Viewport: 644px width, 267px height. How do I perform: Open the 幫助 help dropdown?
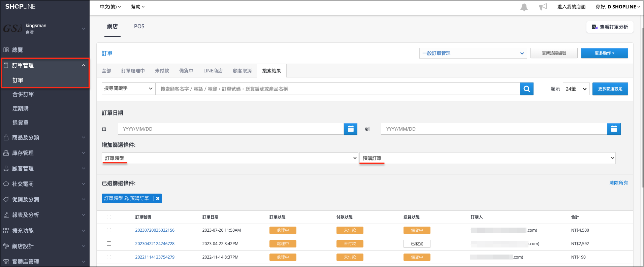tap(137, 7)
